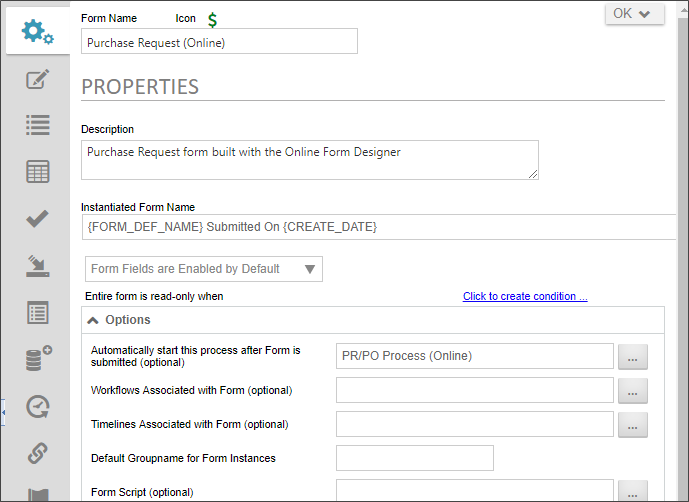Open Form Fields are Enabled by Default dropdown
The width and height of the screenshot is (689, 502).
[202, 269]
